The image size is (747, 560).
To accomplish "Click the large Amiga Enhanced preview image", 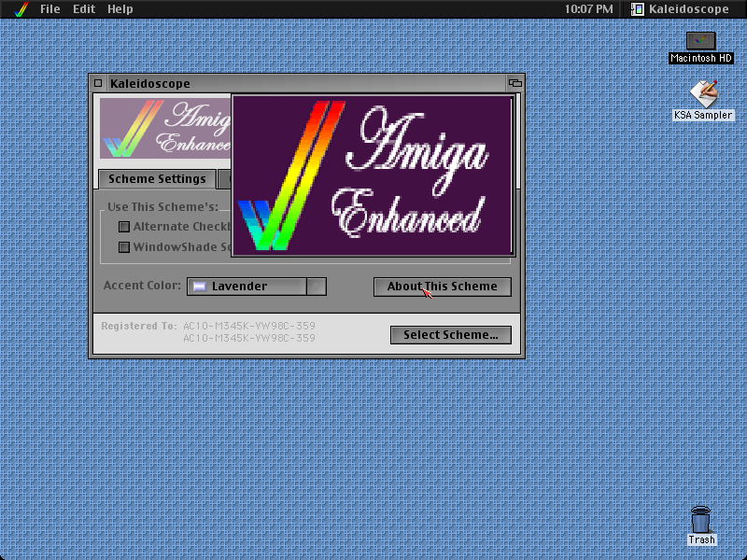I will click(x=372, y=175).
